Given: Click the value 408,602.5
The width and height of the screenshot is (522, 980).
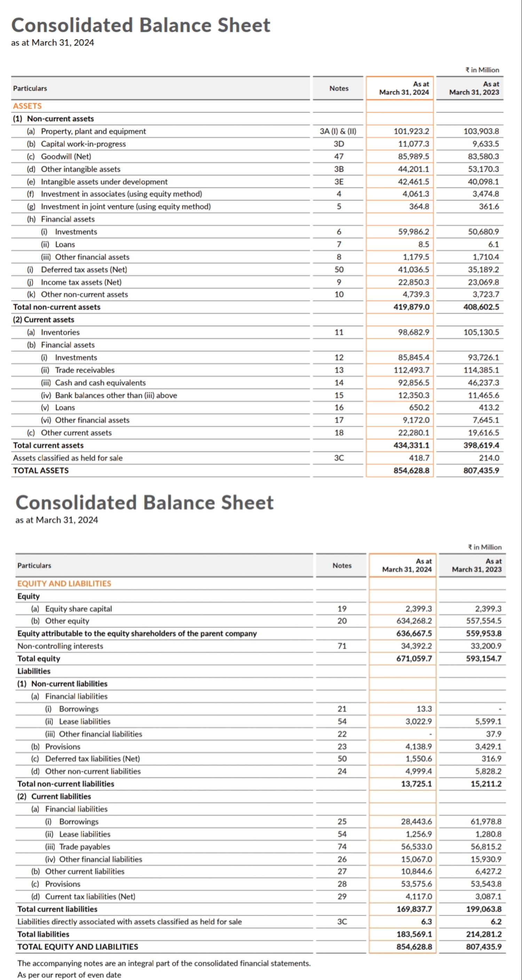Looking at the screenshot, I should point(481,307).
